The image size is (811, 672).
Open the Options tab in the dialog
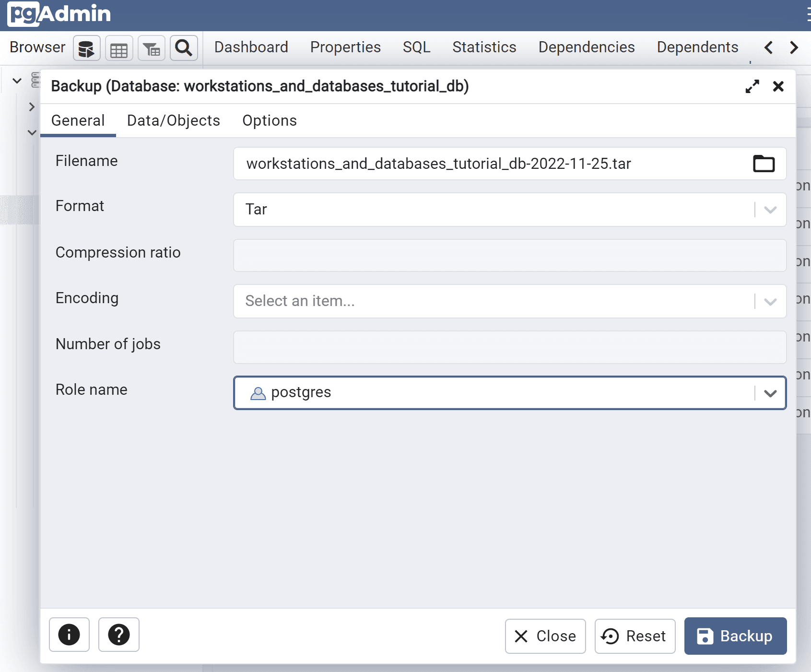pos(270,120)
